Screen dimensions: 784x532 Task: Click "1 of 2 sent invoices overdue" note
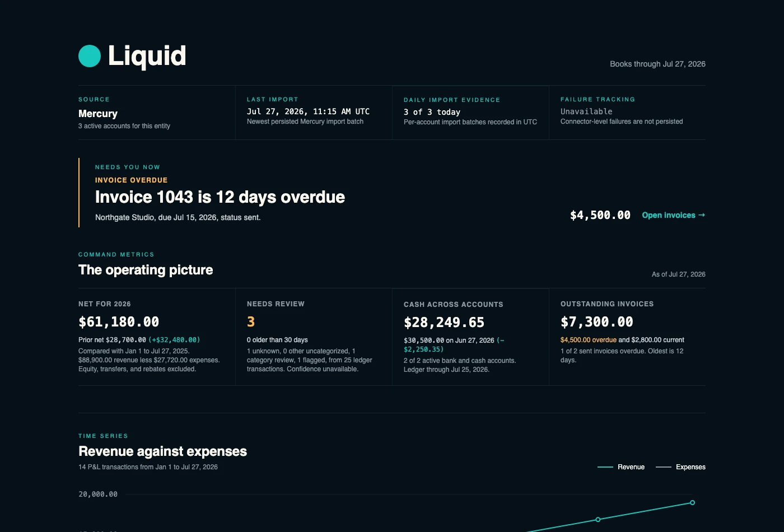[x=622, y=356]
